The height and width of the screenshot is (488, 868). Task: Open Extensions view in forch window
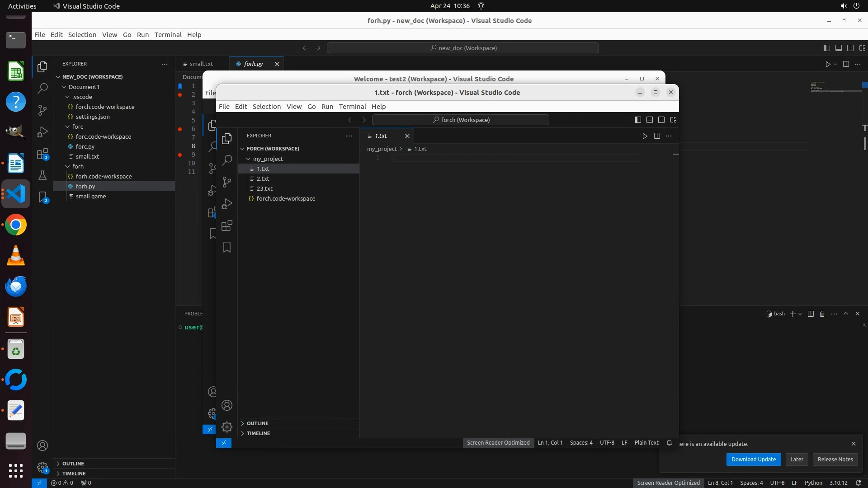click(x=227, y=225)
